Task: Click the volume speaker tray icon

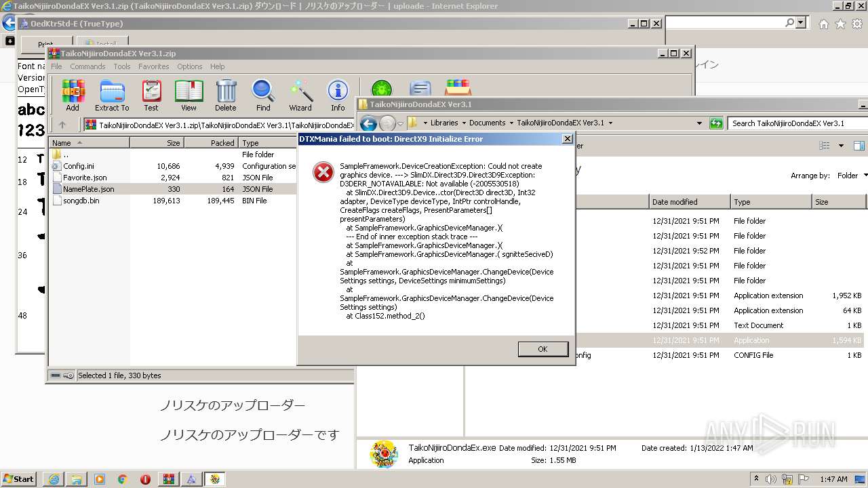Action: click(772, 479)
